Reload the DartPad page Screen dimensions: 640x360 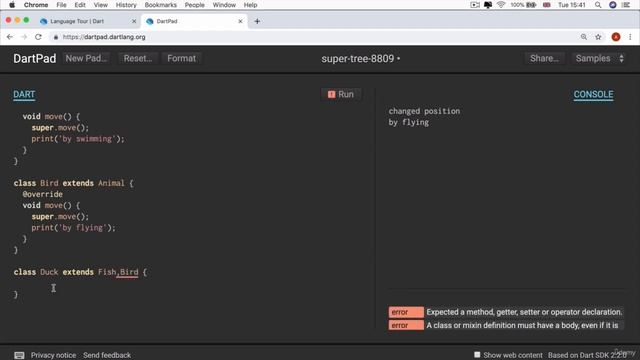click(38, 37)
